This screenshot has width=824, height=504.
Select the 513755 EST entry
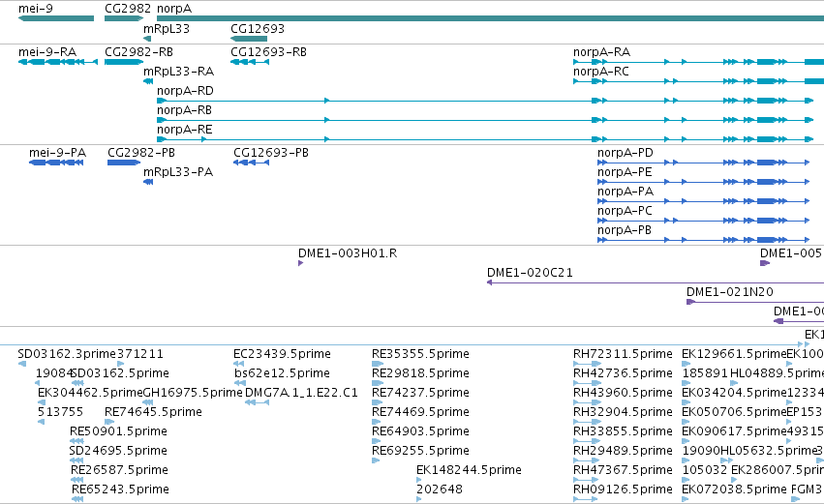pos(60,413)
